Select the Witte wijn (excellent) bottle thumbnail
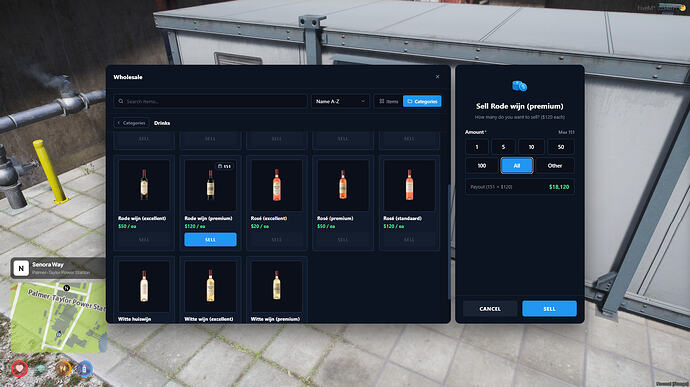The image size is (690, 387). tap(210, 286)
